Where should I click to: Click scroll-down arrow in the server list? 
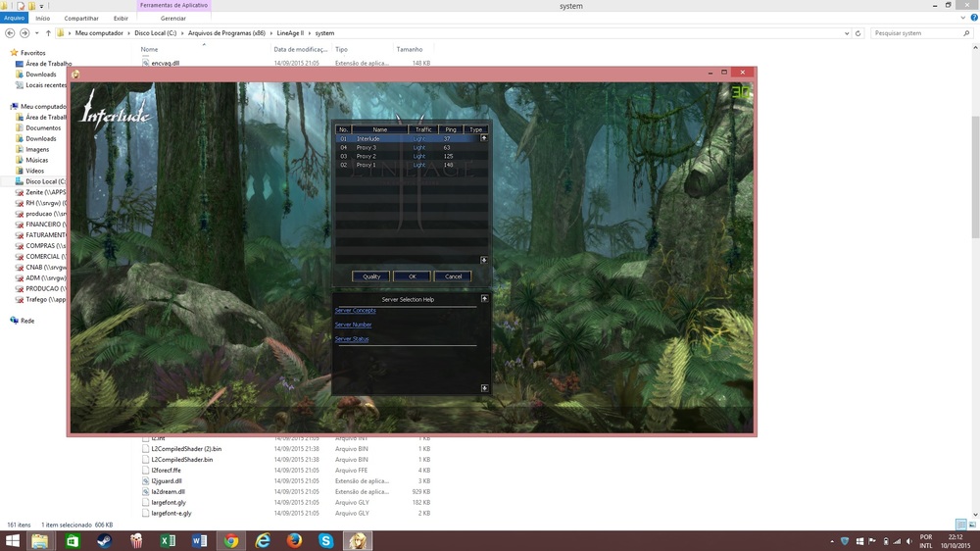[483, 260]
